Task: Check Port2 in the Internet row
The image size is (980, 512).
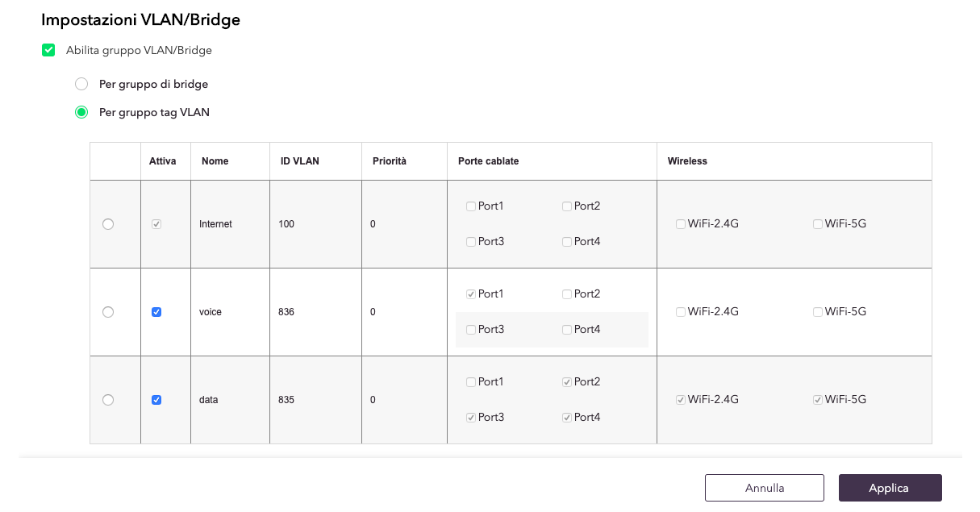Action: [x=567, y=206]
